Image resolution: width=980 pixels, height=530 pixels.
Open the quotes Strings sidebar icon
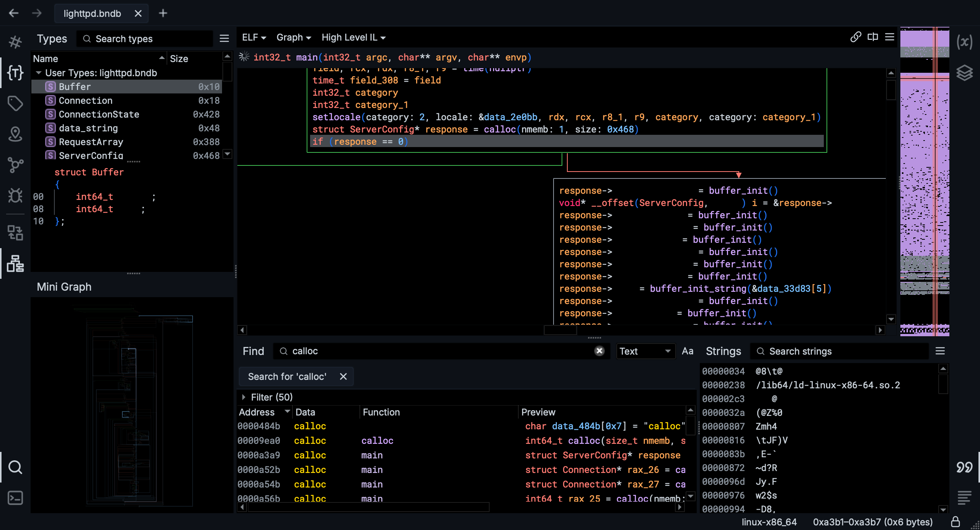point(964,467)
